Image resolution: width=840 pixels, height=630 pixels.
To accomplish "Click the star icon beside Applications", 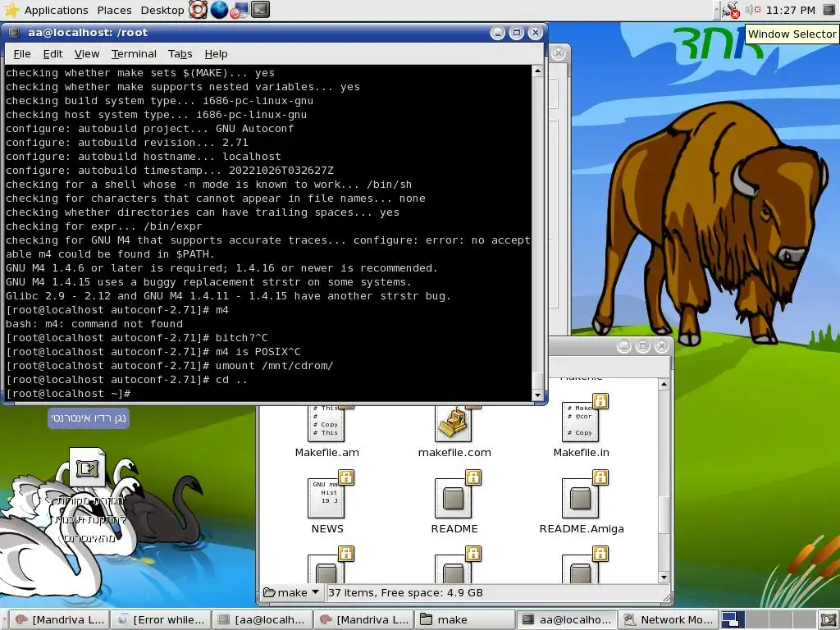I will tap(11, 10).
